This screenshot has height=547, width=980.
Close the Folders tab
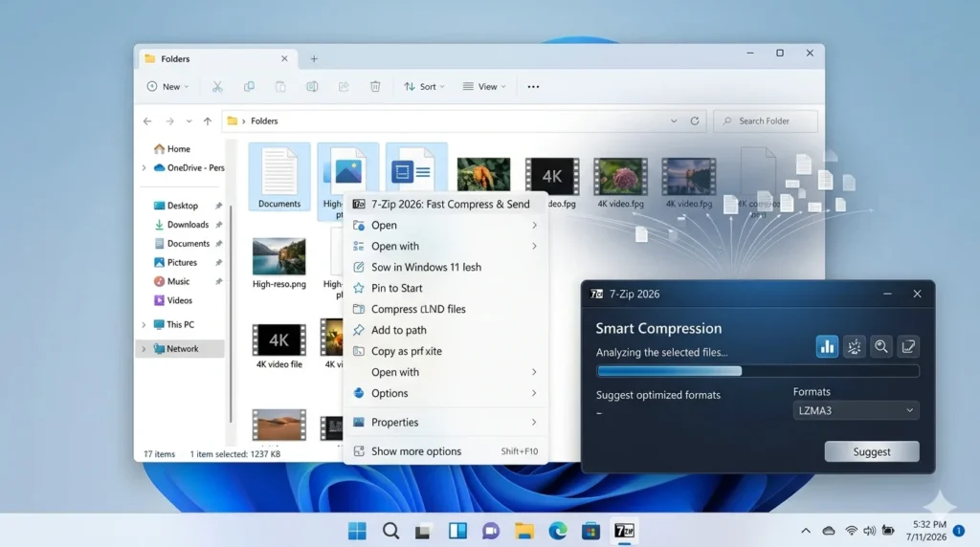[x=284, y=58]
